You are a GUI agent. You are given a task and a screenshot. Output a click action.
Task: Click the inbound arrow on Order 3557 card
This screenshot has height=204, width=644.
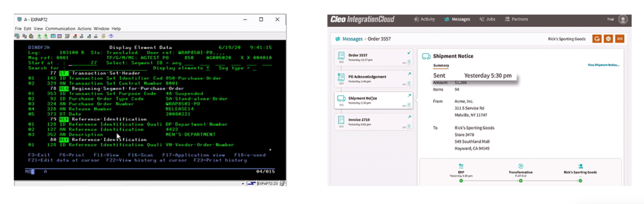[409, 53]
